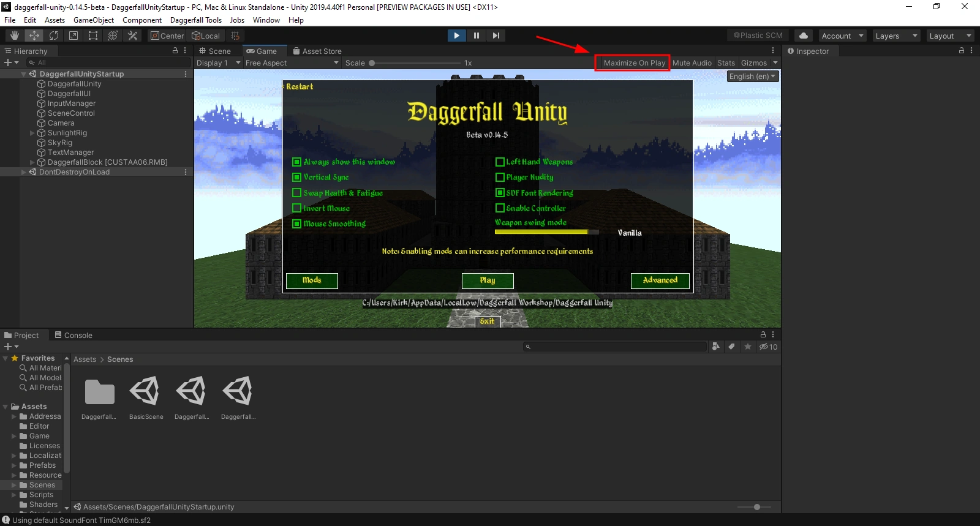Open the Daggerfall Tools menu
This screenshot has width=980, height=526.
[196, 20]
